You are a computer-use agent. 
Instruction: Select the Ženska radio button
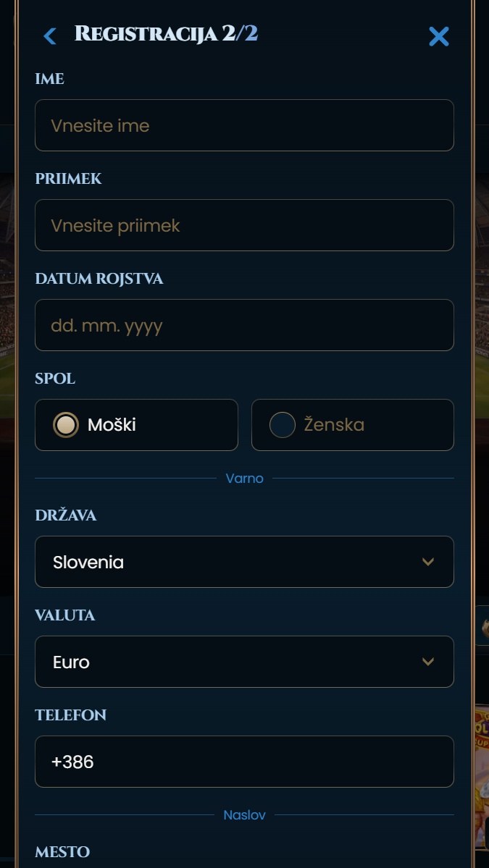283,425
